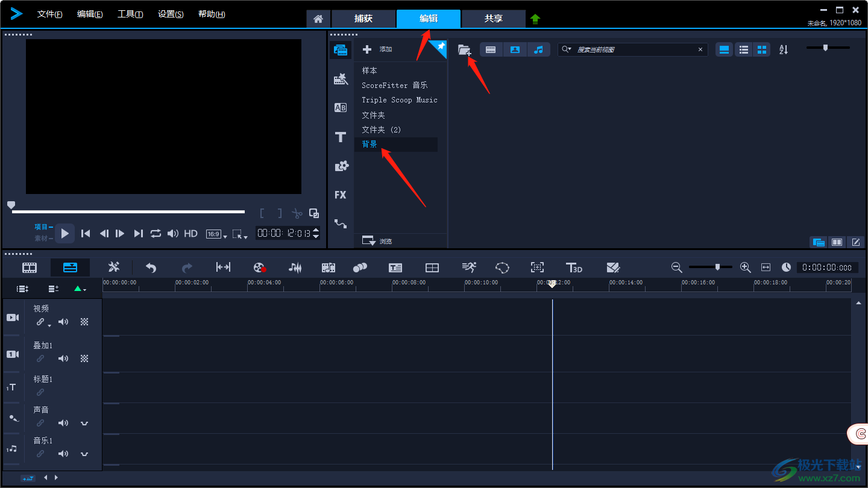Fit project in timeline window
Screen dimensions: 868x488
766,267
